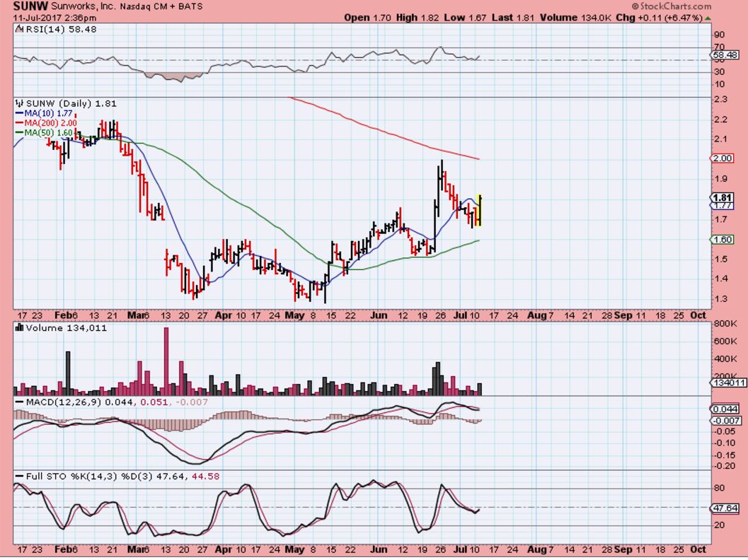This screenshot has width=748, height=560.
Task: Click the MACD legend line marker
Action: 20,402
